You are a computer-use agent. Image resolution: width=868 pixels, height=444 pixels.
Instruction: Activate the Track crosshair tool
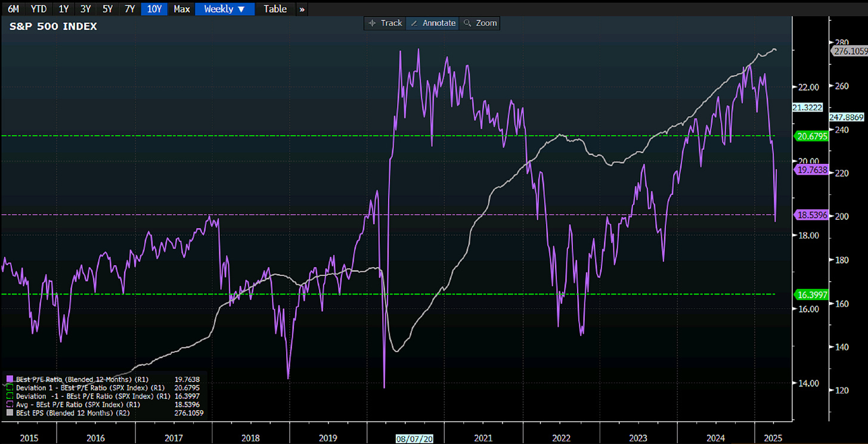[385, 23]
